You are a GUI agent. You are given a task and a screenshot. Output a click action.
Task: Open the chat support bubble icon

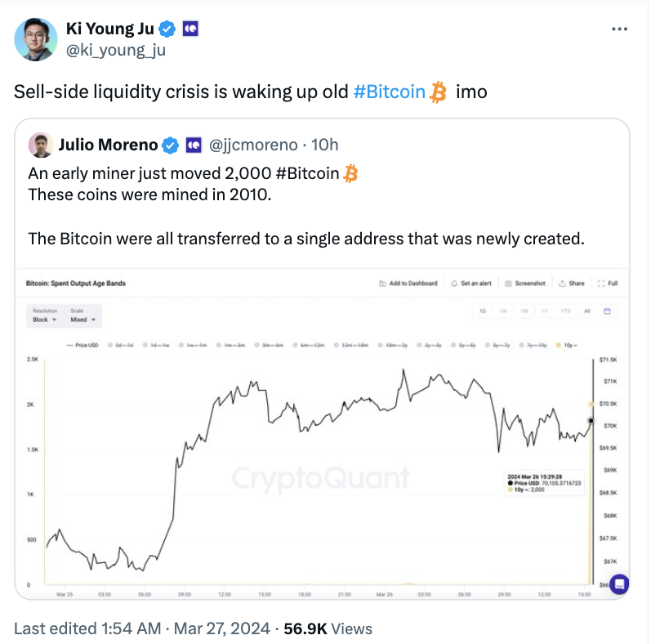click(619, 584)
